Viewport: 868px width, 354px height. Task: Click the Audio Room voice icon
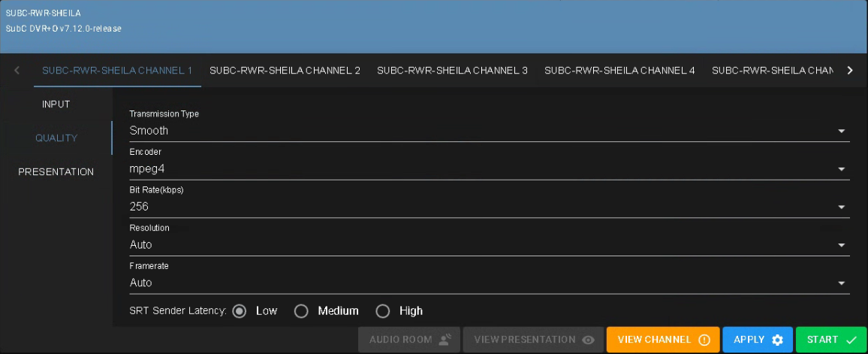445,340
